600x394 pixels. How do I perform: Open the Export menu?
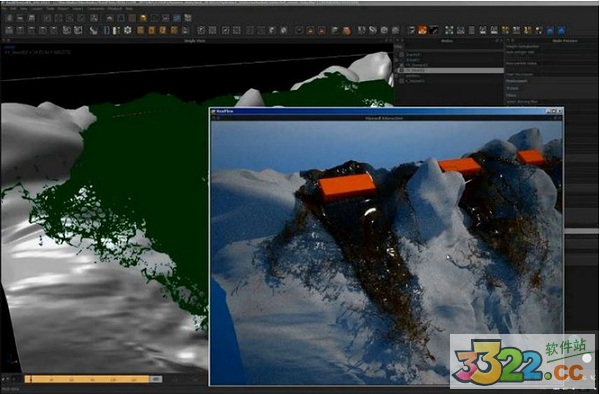(63, 8)
